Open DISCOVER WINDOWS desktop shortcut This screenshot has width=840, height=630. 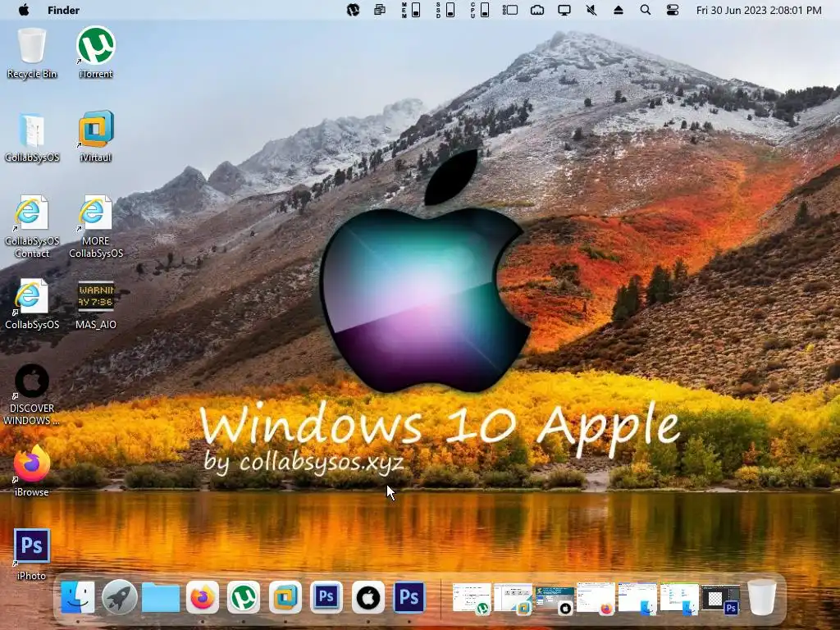tap(32, 395)
